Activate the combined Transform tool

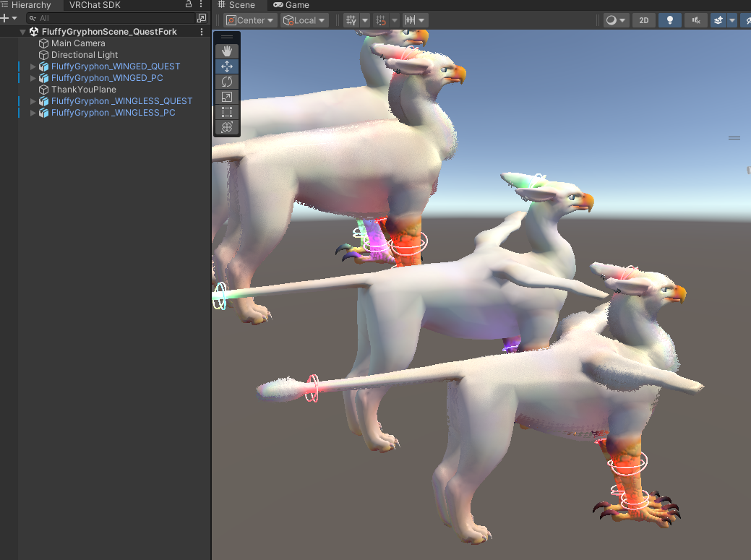[x=227, y=127]
